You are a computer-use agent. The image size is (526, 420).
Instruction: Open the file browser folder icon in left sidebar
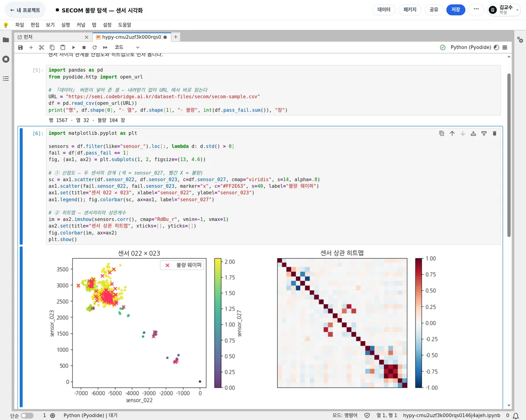click(6, 40)
